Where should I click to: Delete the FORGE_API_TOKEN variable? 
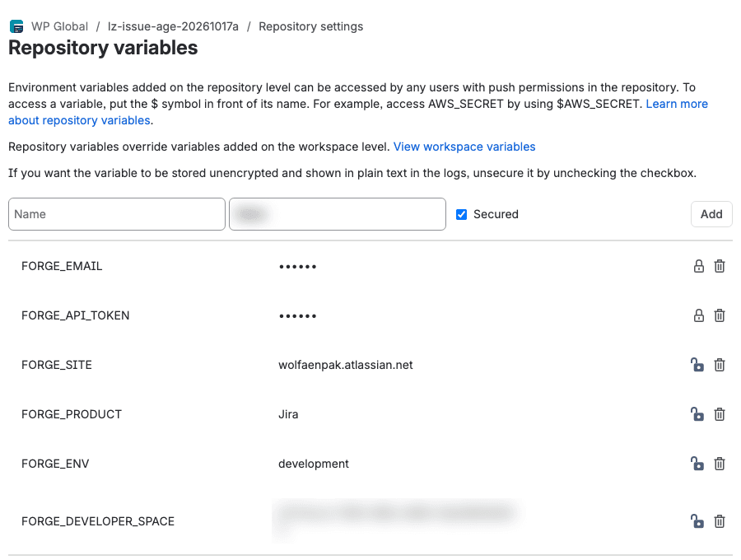point(720,315)
